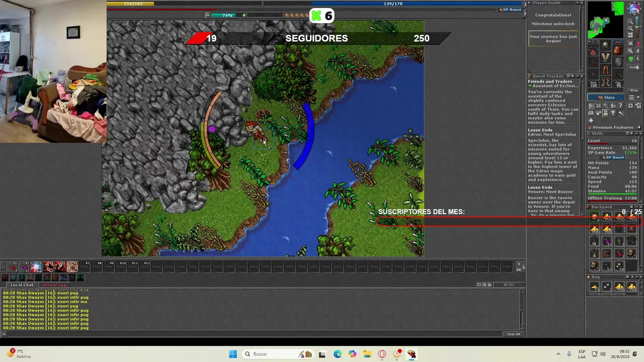Select the armor equipment slot
The image size is (644, 362).
(605, 57)
